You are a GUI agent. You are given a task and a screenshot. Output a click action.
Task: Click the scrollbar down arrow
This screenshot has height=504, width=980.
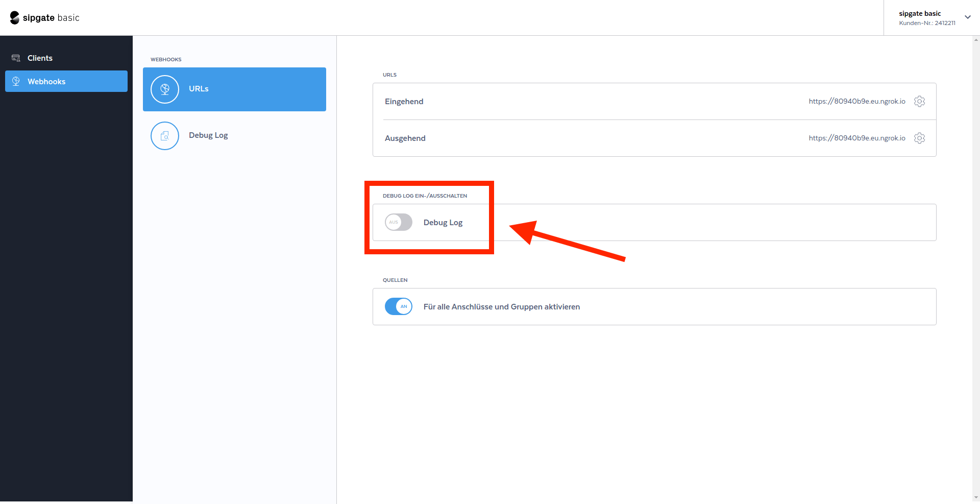976,497
